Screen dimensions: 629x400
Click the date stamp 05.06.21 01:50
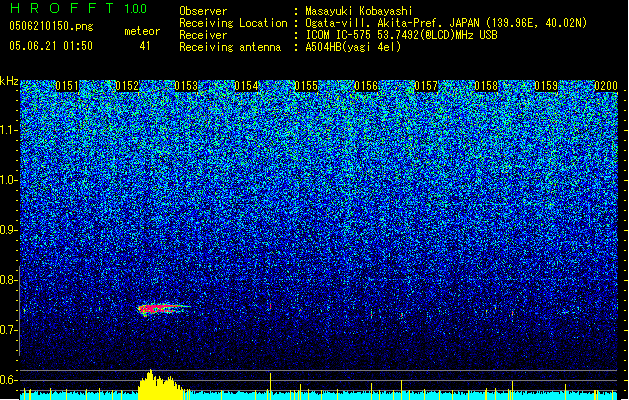51,46
